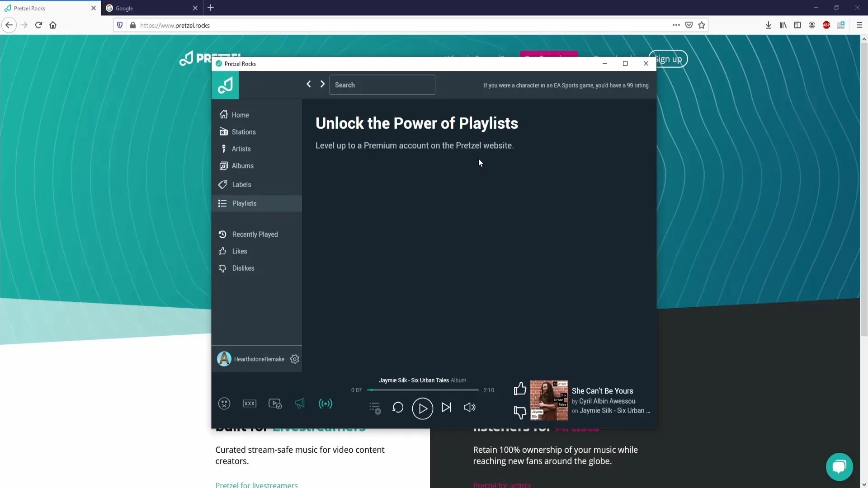The width and height of the screenshot is (868, 488).
Task: Dislike the current track with thumbs down
Action: click(x=520, y=412)
